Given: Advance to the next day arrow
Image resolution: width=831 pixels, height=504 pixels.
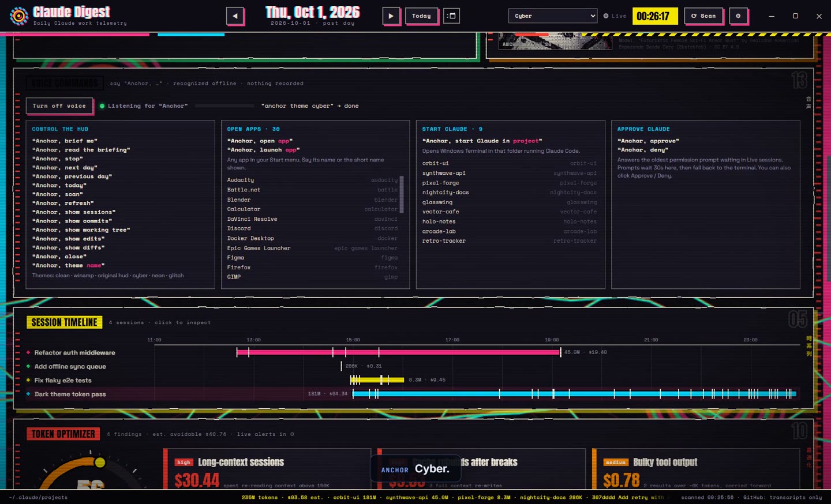Looking at the screenshot, I should click(x=391, y=16).
